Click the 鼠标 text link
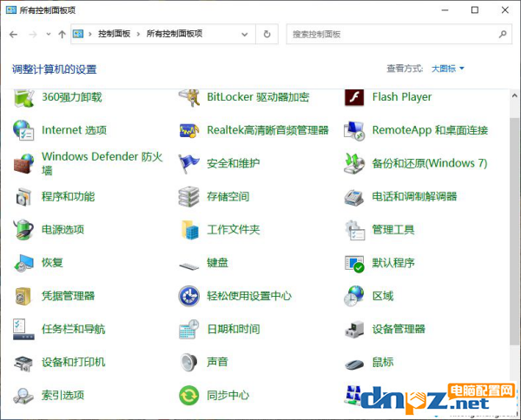Viewport: 521px width, 420px height. click(383, 362)
